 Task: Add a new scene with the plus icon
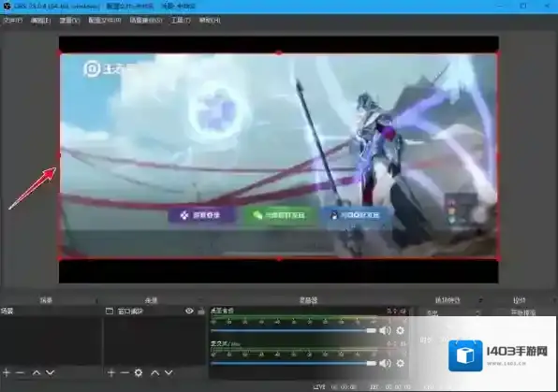6,372
